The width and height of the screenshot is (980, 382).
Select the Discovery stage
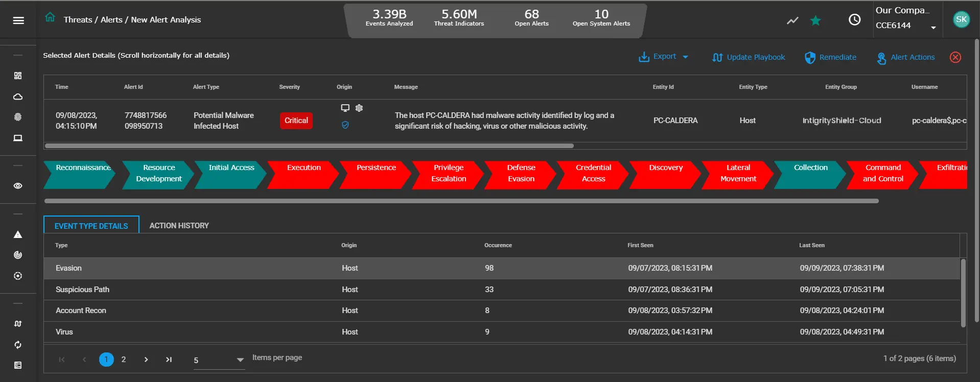666,175
